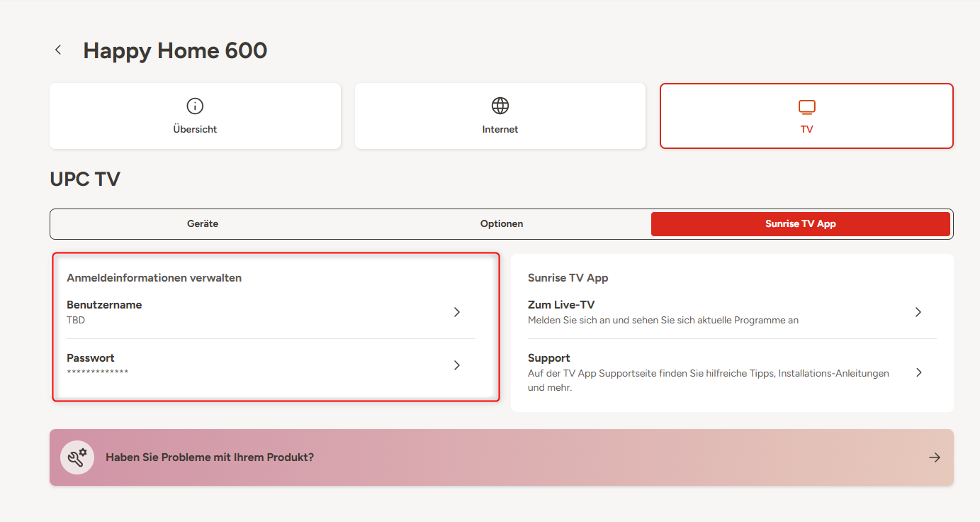Open the Übersicht section label
980x522 pixels.
click(x=195, y=129)
